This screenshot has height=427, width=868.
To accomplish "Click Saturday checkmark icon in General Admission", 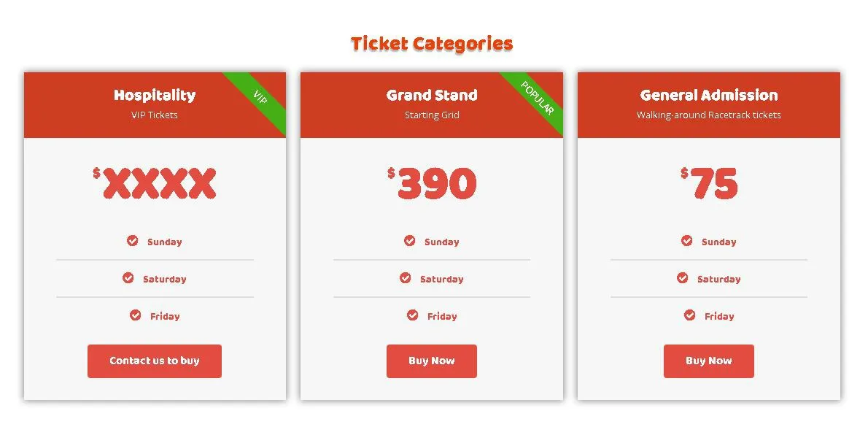I will click(683, 277).
